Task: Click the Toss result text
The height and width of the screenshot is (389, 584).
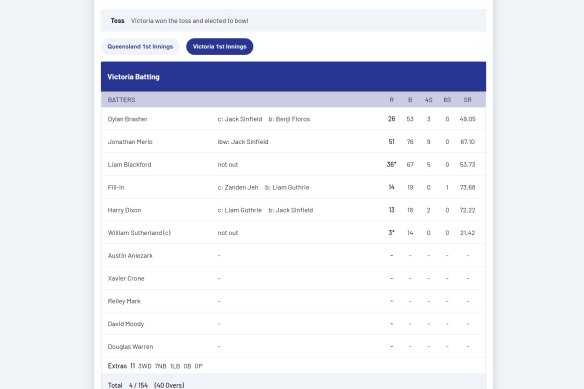Action: point(189,21)
